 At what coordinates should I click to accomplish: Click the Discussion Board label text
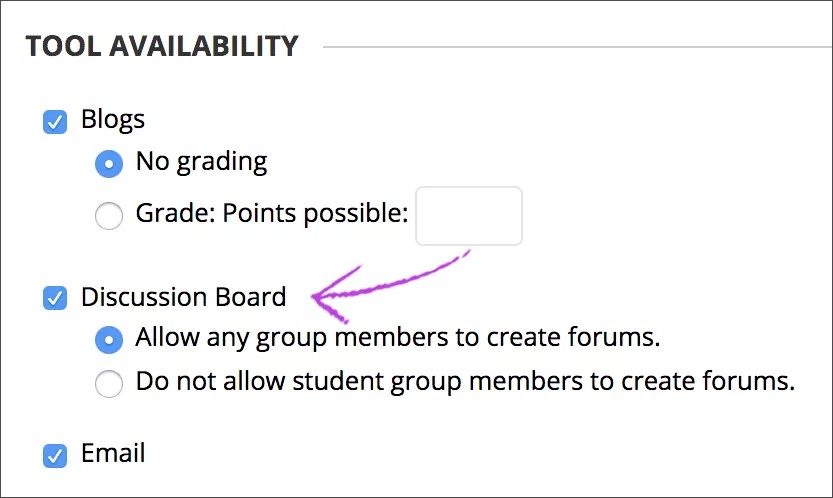tap(183, 297)
